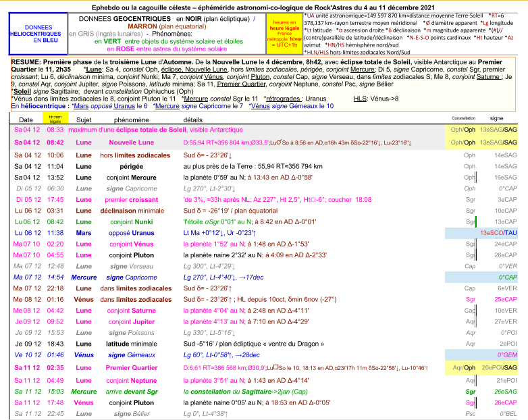Click the 'Vénus' subject on 01:16 row
The image size is (528, 420).
[x=84, y=300]
